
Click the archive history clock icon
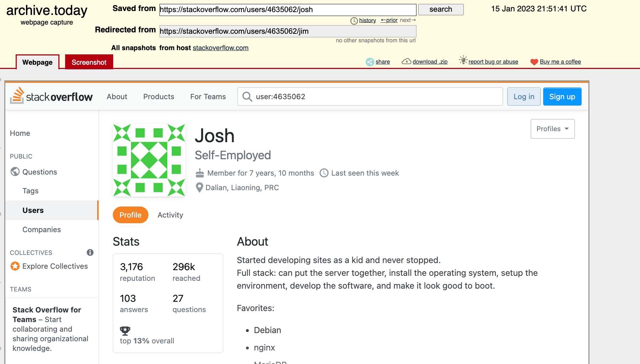click(x=354, y=21)
